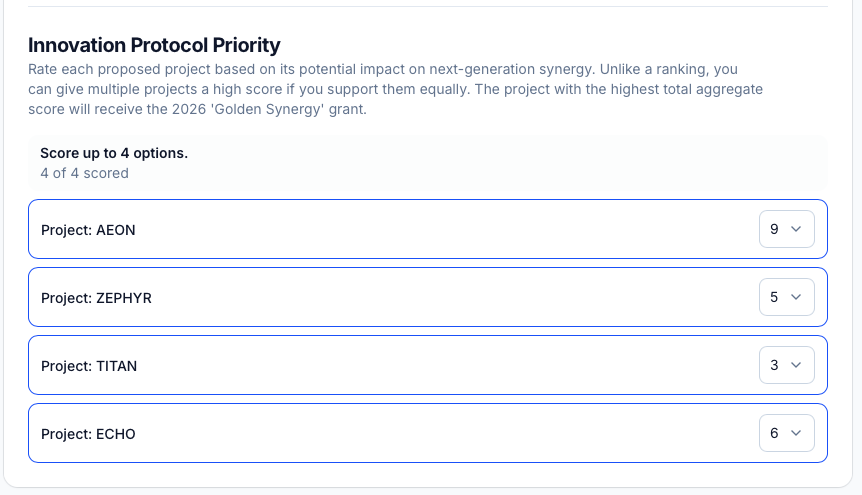Click the chevron arrow beside TITAN's score
Screen dimensions: 862x495
click(797, 365)
